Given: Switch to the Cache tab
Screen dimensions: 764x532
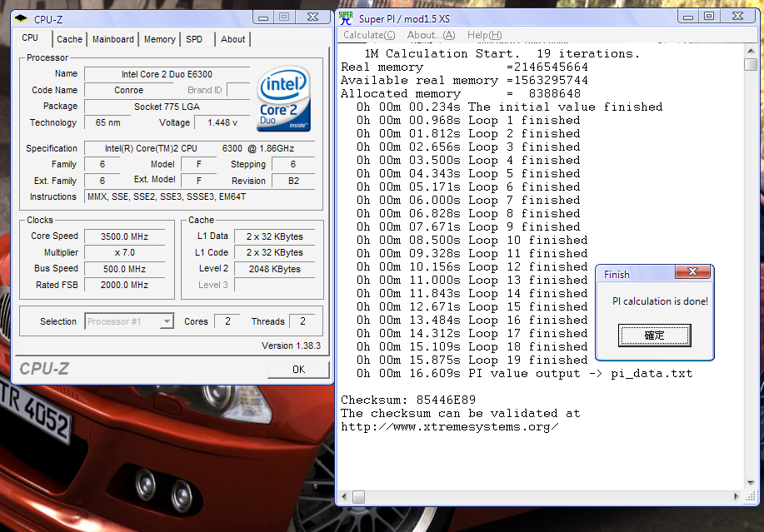Looking at the screenshot, I should click(x=69, y=39).
